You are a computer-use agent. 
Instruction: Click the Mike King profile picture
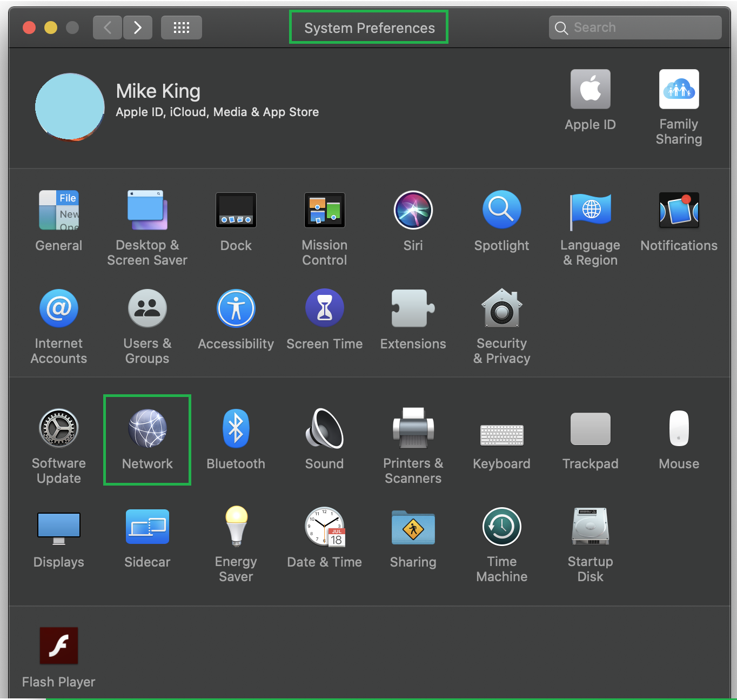tap(70, 107)
